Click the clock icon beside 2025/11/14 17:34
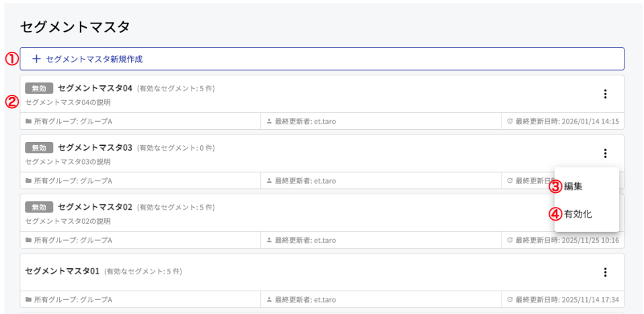The width and height of the screenshot is (644, 314). pyautogui.click(x=510, y=300)
